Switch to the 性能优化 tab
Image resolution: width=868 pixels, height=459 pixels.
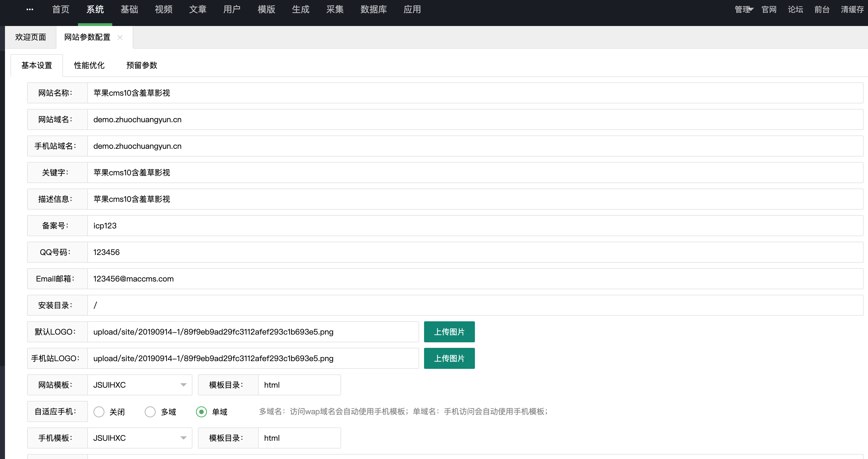pyautogui.click(x=89, y=65)
